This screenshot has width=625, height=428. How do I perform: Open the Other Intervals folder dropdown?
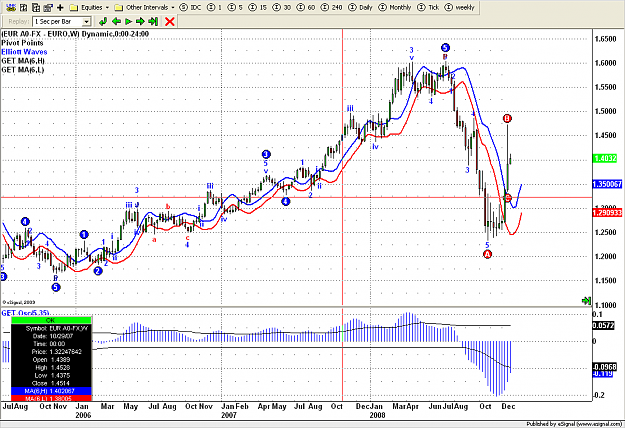click(x=144, y=7)
